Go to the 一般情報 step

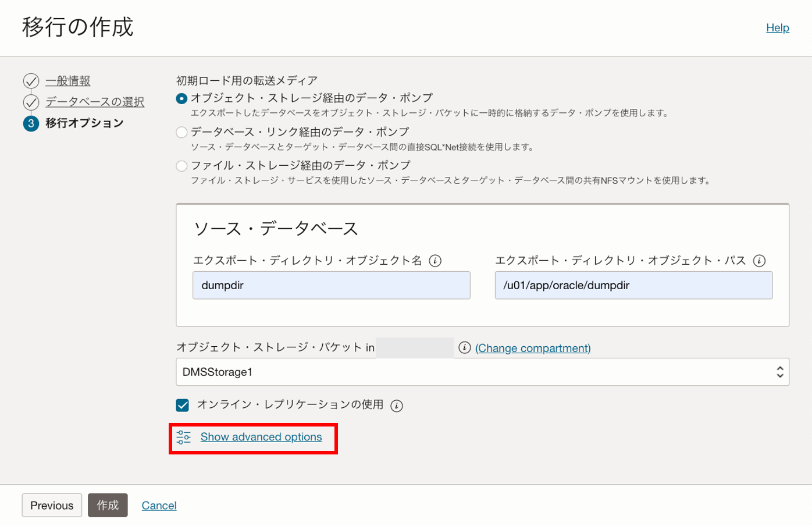(68, 81)
